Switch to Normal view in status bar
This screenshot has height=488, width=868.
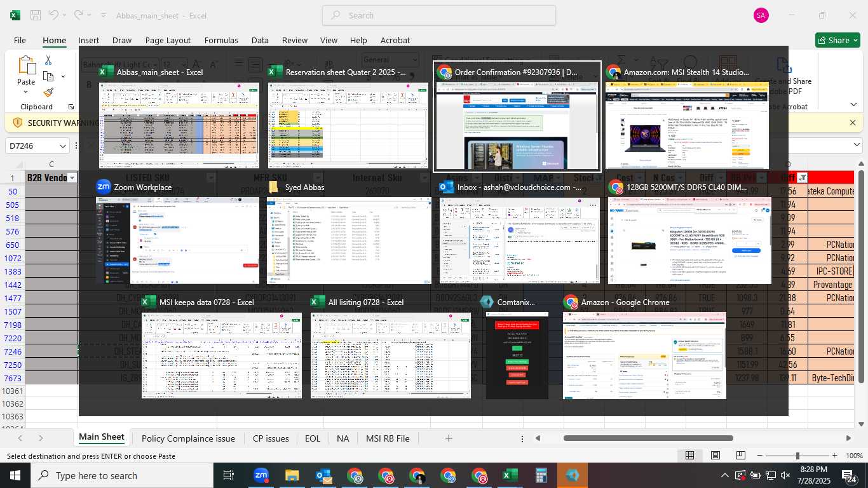click(x=689, y=456)
